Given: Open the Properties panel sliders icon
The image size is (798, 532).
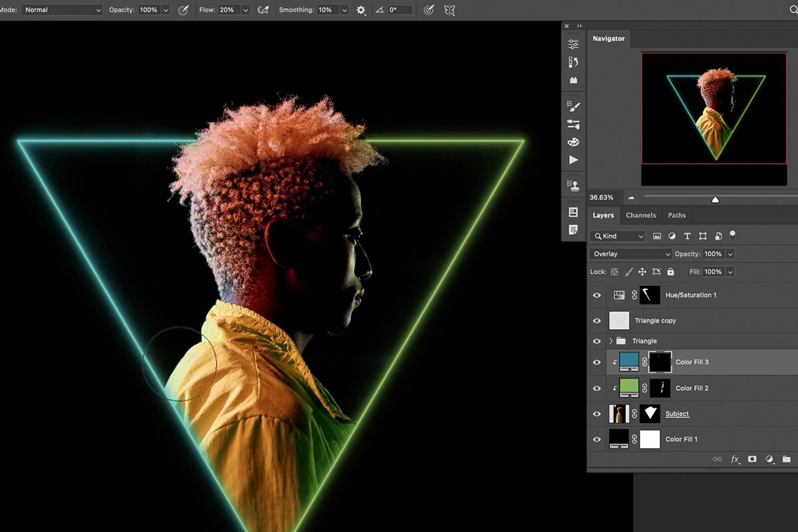Looking at the screenshot, I should (x=573, y=45).
